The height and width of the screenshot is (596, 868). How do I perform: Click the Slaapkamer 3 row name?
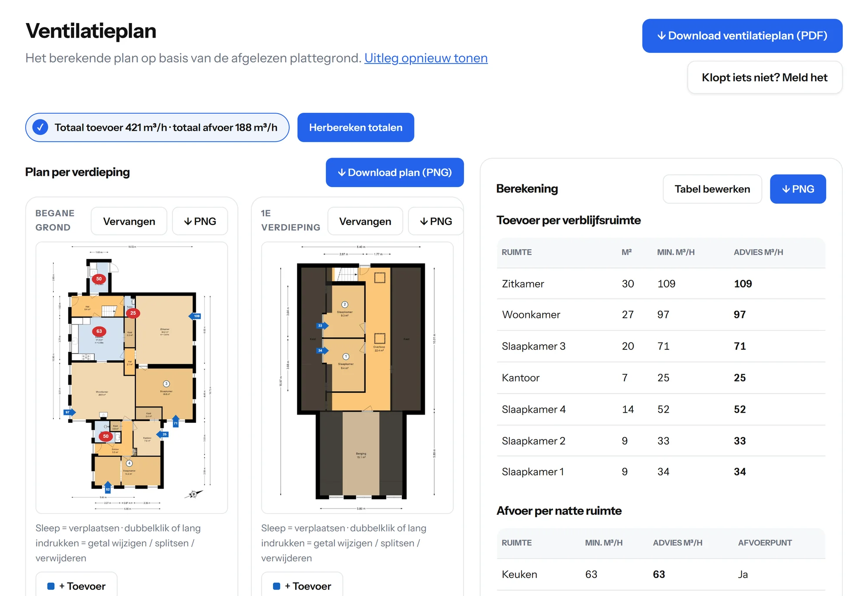tap(533, 346)
